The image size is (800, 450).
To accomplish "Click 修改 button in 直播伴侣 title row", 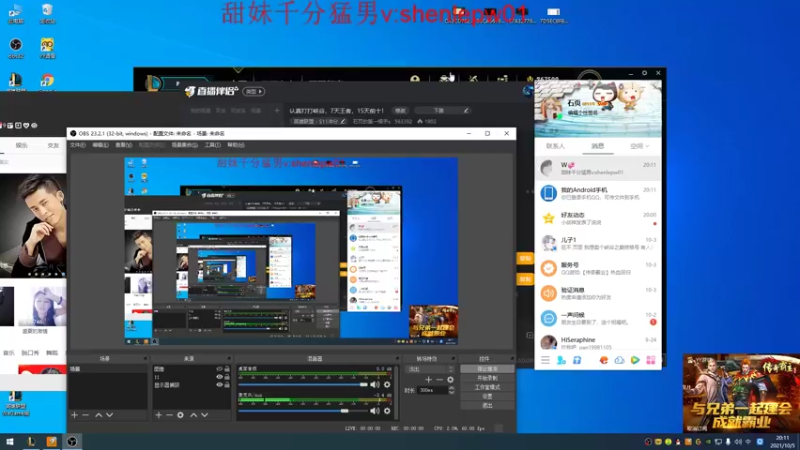I will pos(401,111).
